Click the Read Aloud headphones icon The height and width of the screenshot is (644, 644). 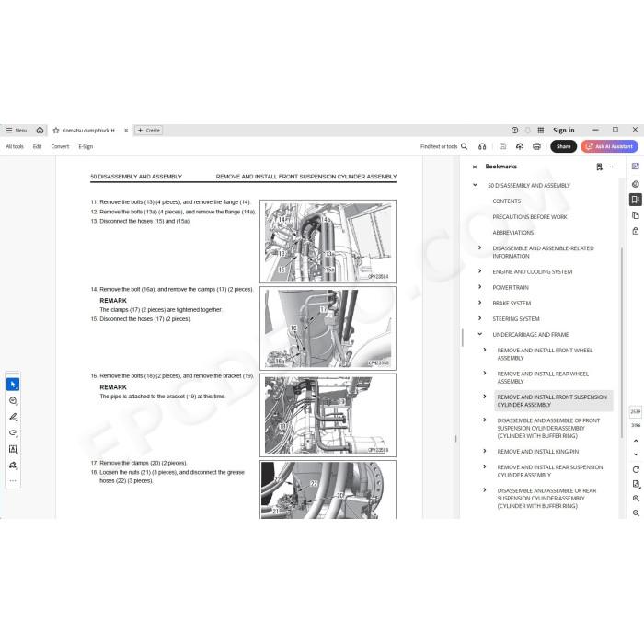coord(482,146)
